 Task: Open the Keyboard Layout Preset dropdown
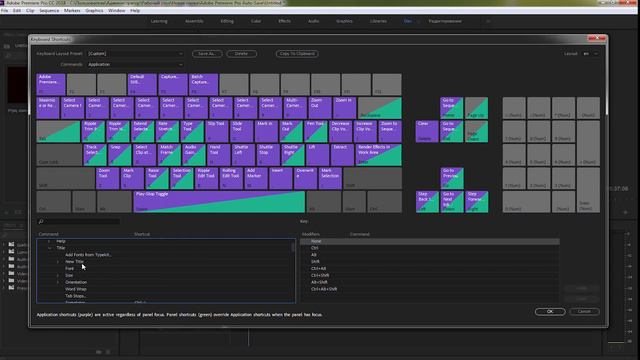coord(135,53)
